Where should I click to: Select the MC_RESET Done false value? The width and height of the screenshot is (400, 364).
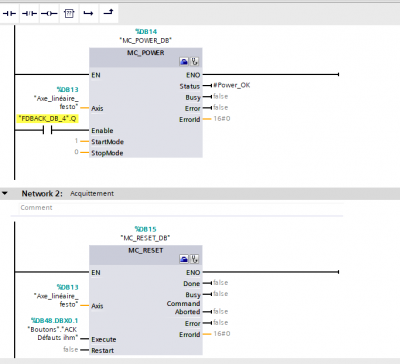[221, 283]
